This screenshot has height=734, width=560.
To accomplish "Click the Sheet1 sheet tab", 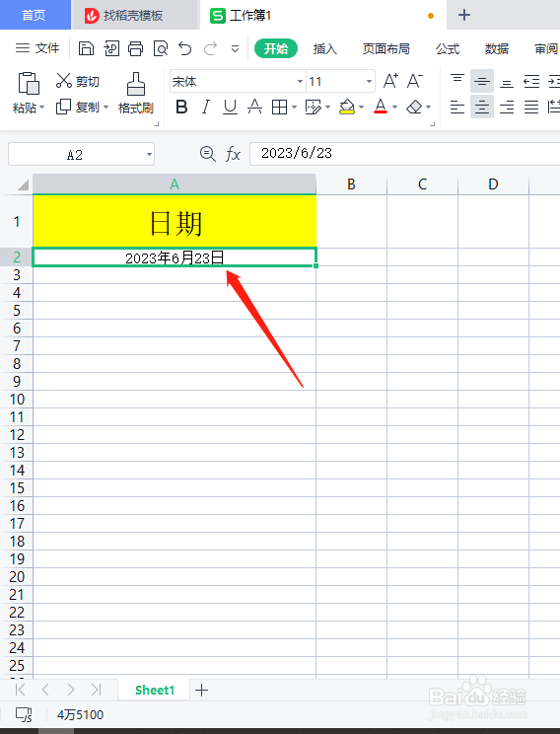I will tap(155, 690).
